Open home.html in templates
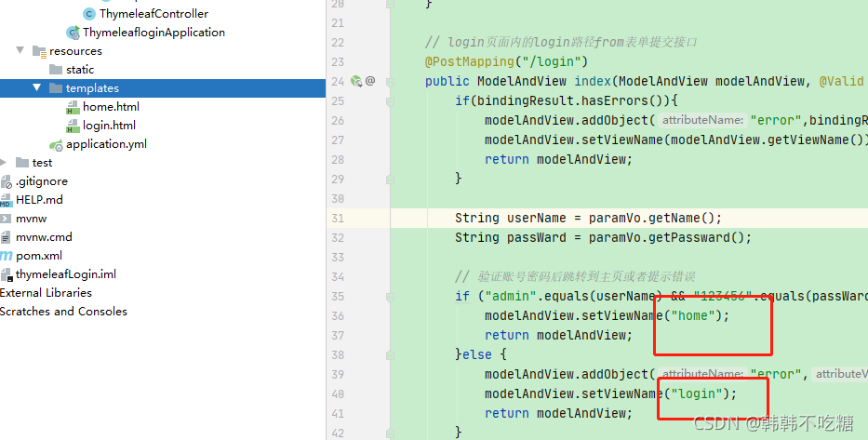 pos(111,107)
